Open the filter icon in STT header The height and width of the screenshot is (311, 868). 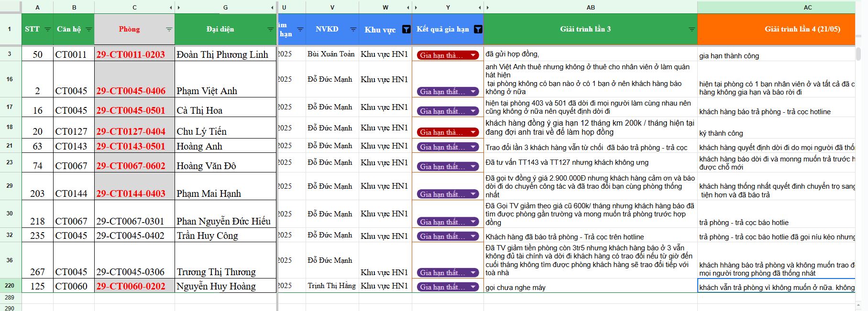tap(47, 30)
